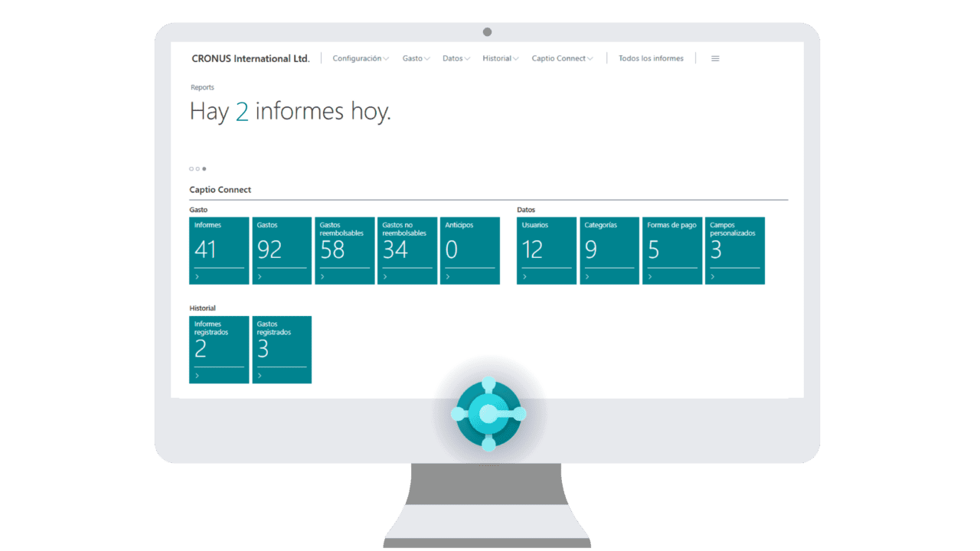Open the Informes tile showing 41
This screenshot has height=551, width=980.
click(219, 250)
